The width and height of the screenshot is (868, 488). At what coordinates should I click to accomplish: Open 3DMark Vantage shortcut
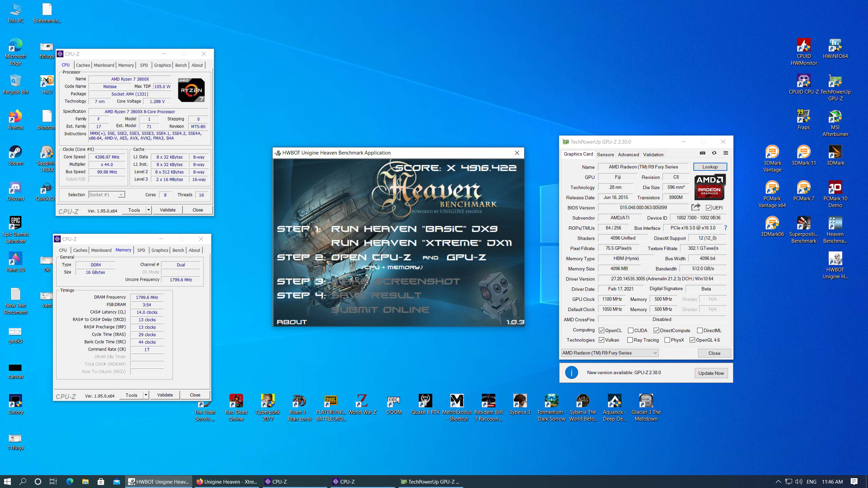tap(772, 159)
